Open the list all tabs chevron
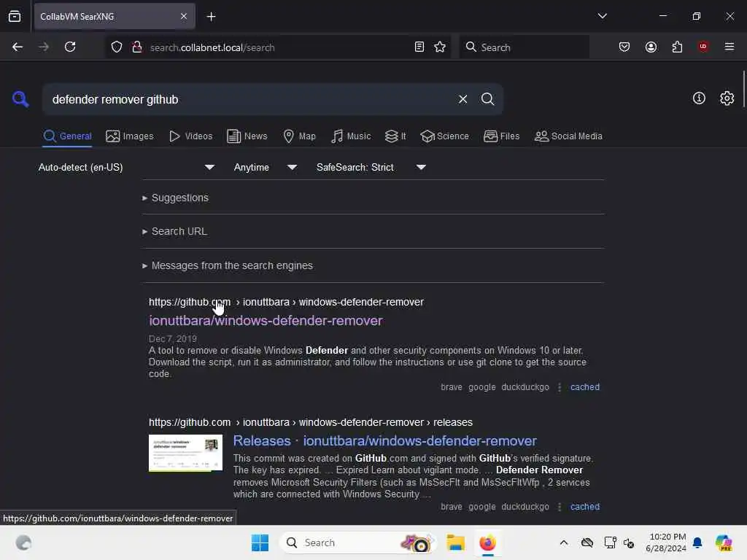 602,16
